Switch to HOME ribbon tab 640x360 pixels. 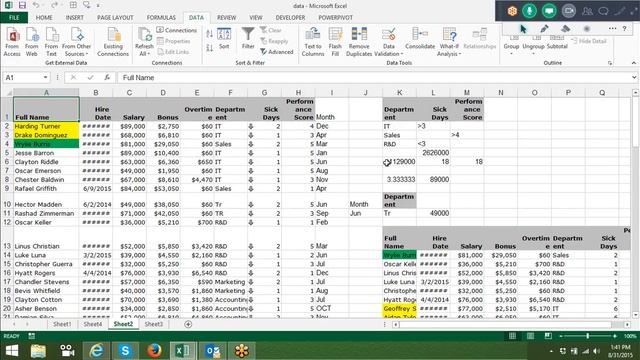pyautogui.click(x=44, y=18)
